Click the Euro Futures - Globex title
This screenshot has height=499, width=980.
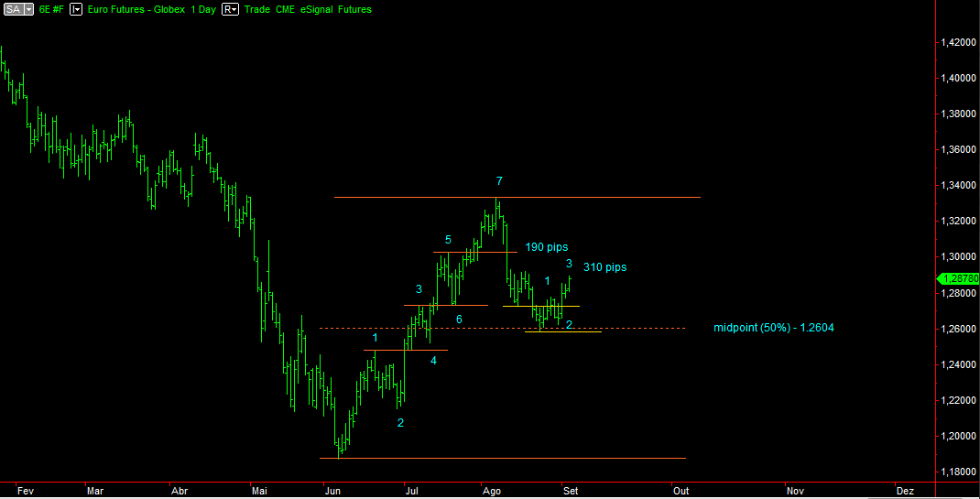[x=136, y=9]
